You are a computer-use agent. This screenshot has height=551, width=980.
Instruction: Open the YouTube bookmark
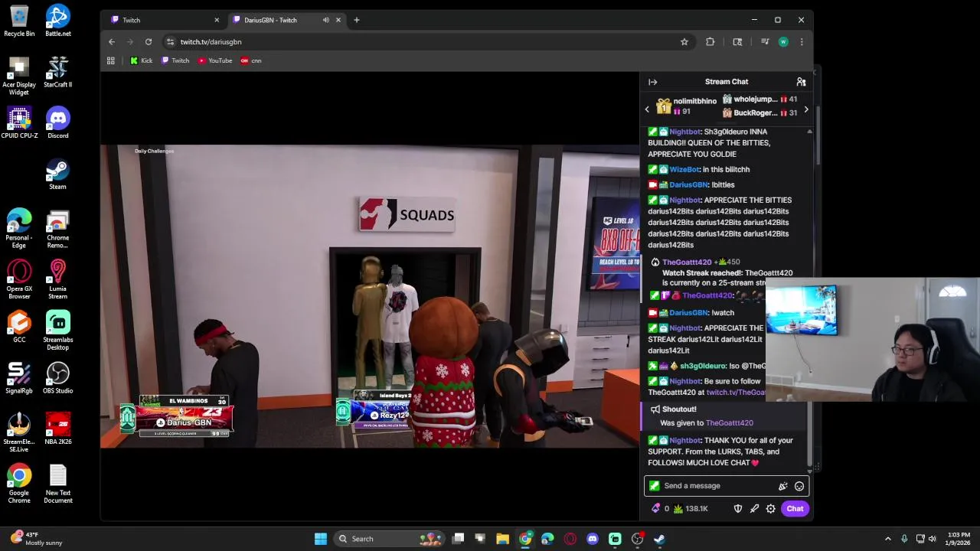click(215, 60)
